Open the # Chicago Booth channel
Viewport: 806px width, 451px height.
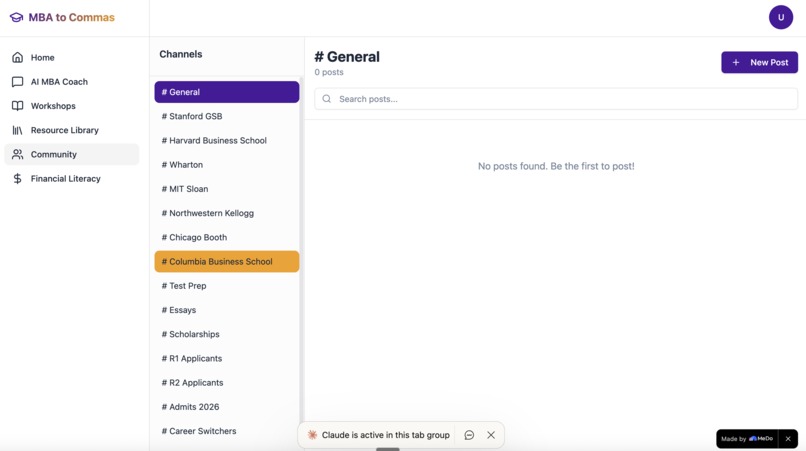pyautogui.click(x=227, y=237)
